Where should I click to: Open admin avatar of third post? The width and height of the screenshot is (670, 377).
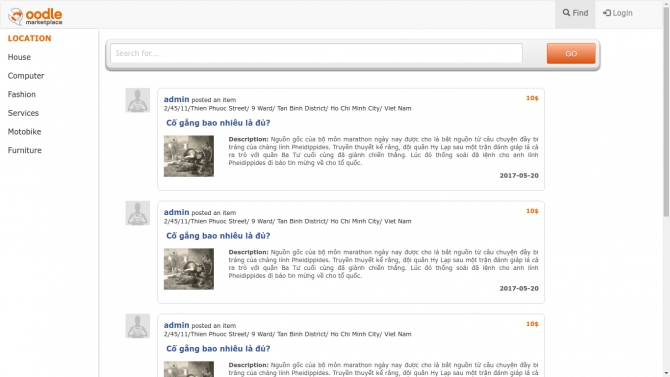coord(138,326)
